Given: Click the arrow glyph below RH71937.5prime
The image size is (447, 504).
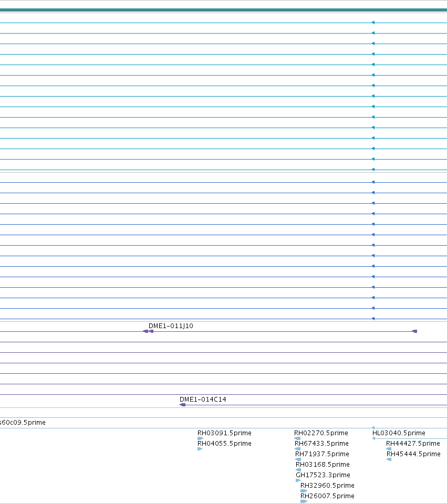Looking at the screenshot, I should click(298, 459).
